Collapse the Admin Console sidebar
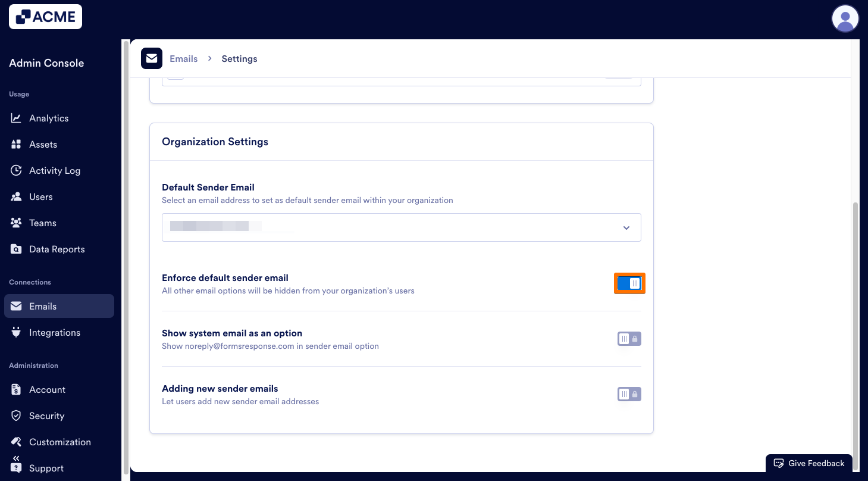868x481 pixels. tap(15, 458)
